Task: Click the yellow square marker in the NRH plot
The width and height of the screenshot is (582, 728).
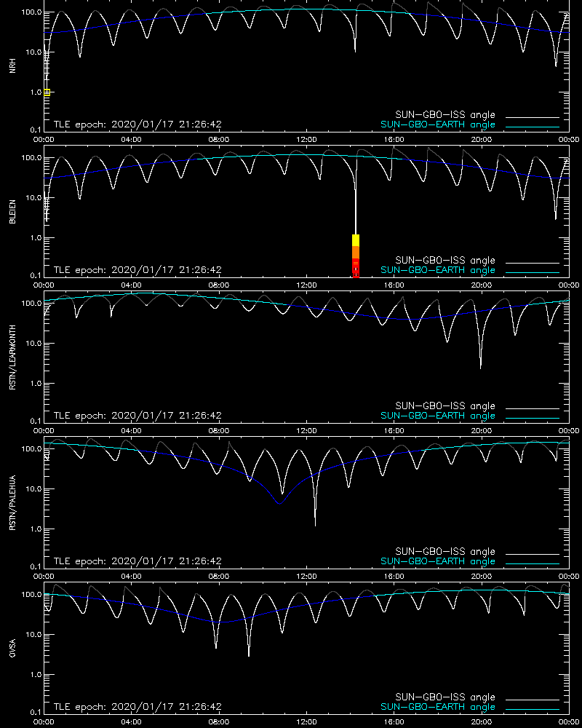Action: coord(47,92)
